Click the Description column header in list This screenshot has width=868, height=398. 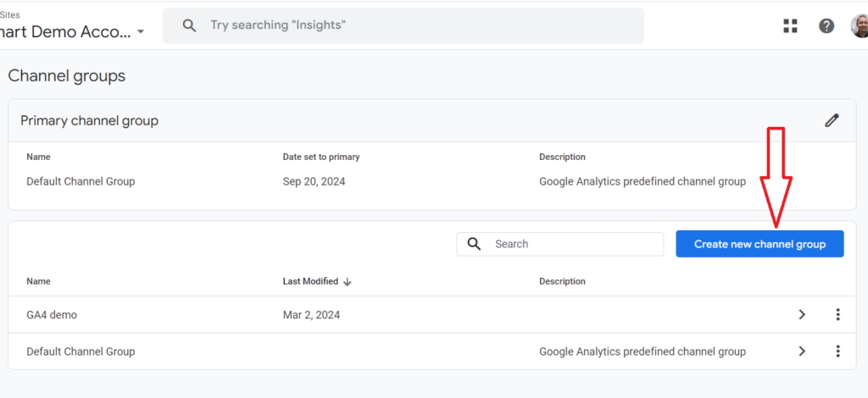[x=562, y=281]
